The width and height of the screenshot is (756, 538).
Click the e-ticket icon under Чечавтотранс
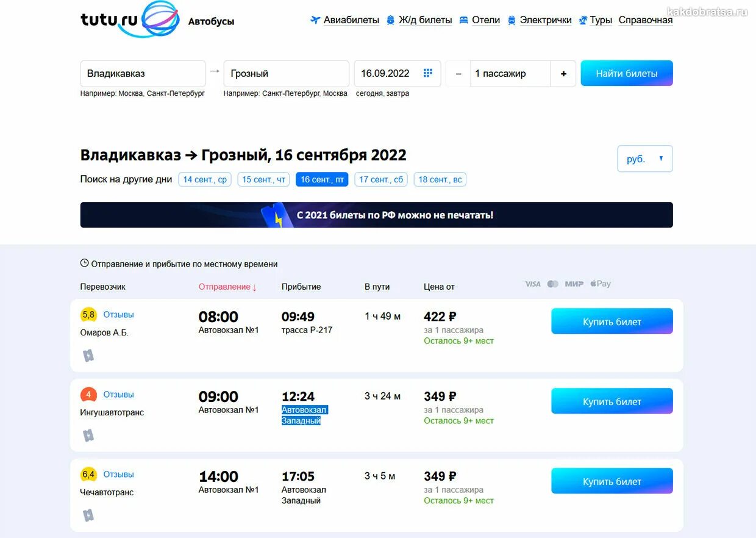pyautogui.click(x=88, y=515)
